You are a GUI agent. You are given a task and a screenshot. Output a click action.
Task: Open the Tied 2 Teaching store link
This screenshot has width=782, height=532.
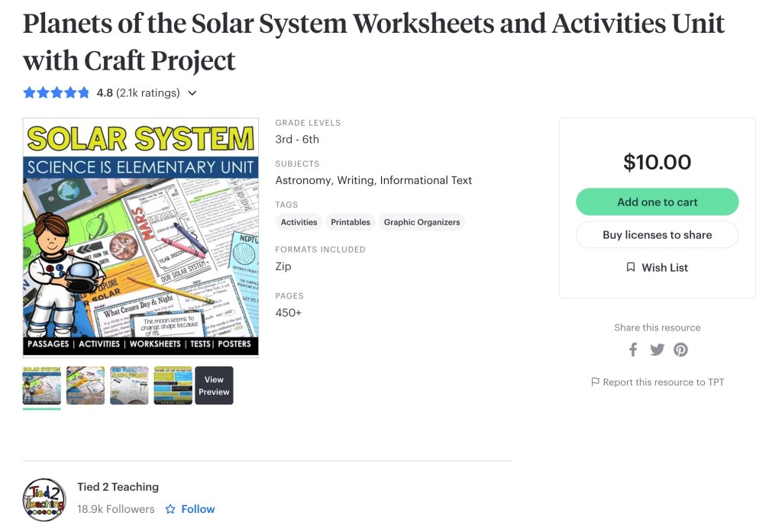point(118,487)
